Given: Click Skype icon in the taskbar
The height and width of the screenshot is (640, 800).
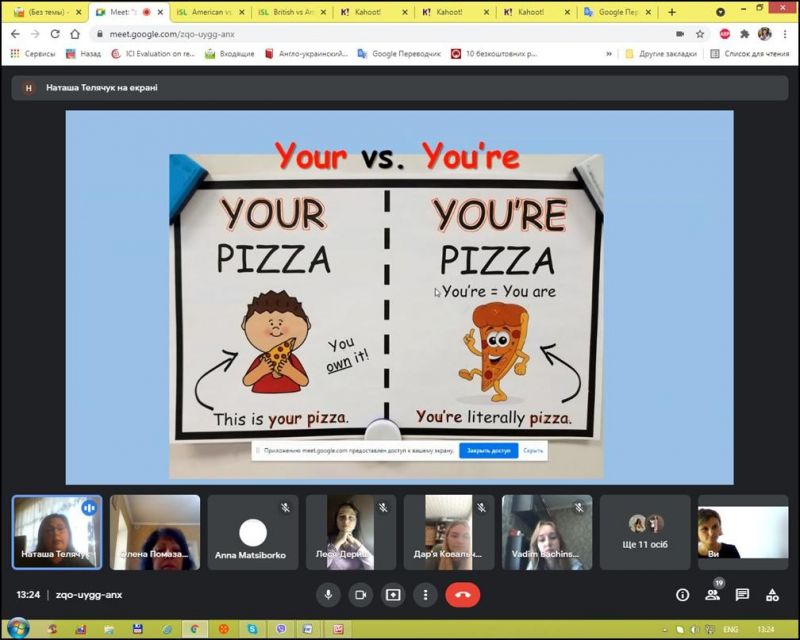Looking at the screenshot, I should click(253, 629).
